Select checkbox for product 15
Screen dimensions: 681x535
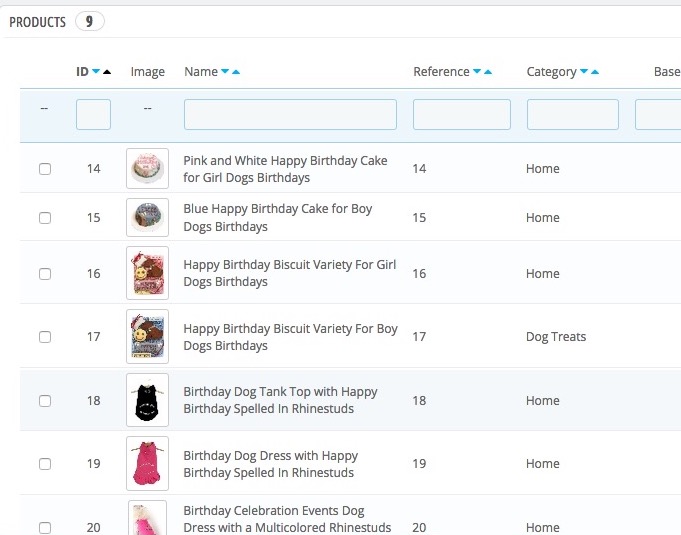(45, 218)
